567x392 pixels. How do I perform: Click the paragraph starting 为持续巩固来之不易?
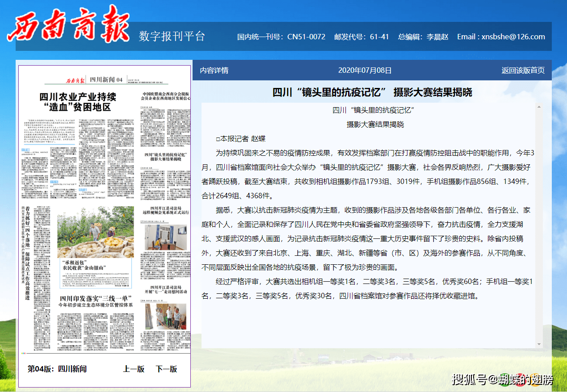coord(368,174)
